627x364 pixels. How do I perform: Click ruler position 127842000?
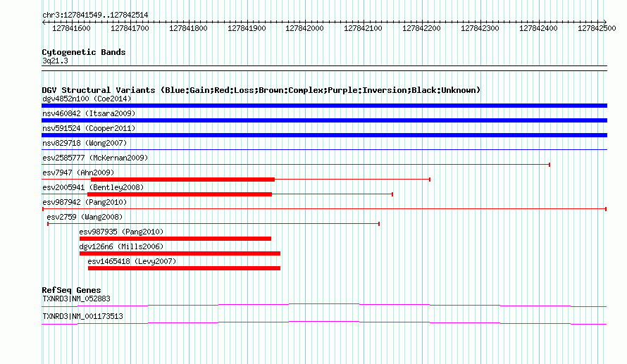[x=304, y=28]
